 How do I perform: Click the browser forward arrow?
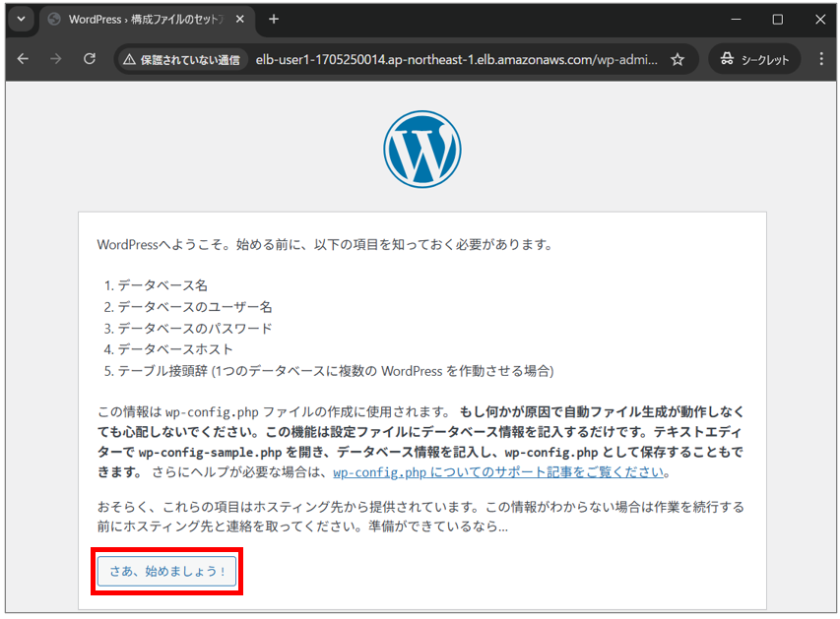pyautogui.click(x=56, y=59)
